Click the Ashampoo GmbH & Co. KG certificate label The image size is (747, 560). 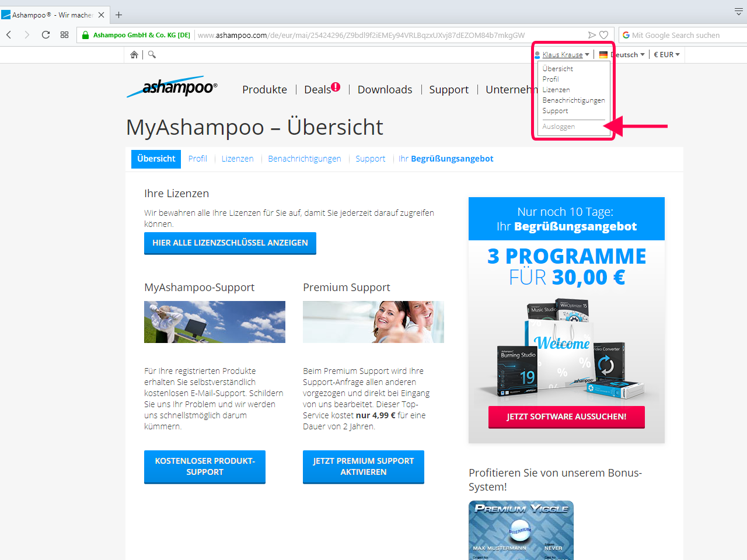tap(142, 35)
